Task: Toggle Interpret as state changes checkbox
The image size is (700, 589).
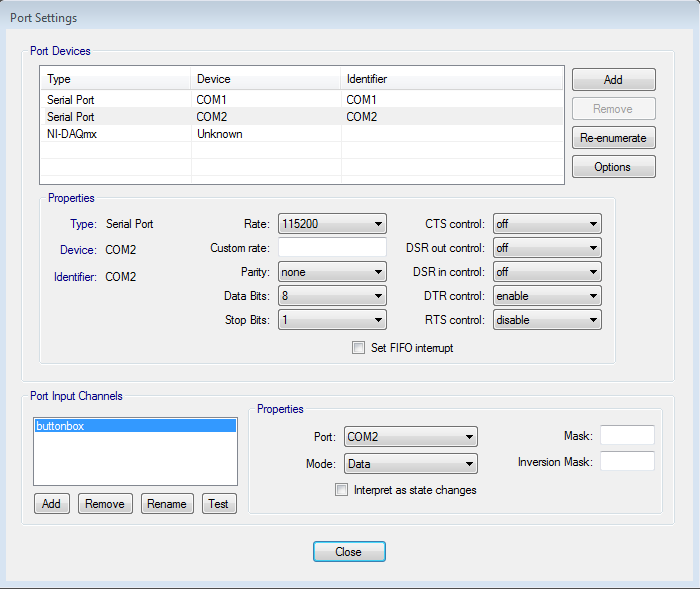Action: (x=343, y=490)
